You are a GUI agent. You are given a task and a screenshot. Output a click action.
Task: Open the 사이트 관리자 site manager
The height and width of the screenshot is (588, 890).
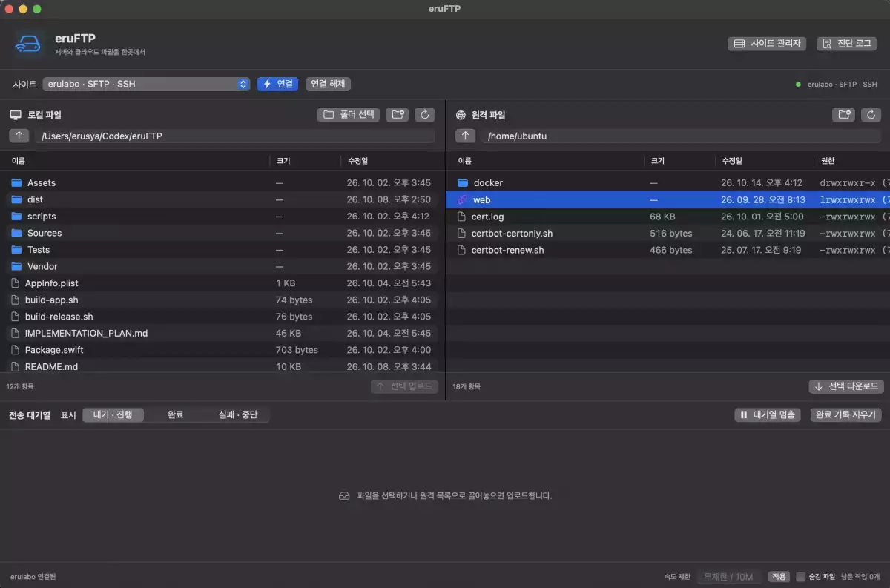click(x=767, y=44)
